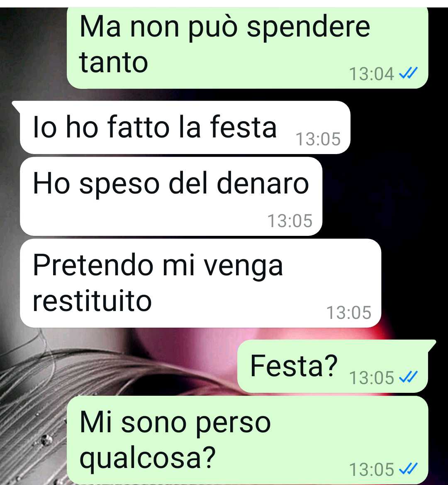Tap the word "restituito" in the received message
The image size is (448, 485).
click(92, 301)
